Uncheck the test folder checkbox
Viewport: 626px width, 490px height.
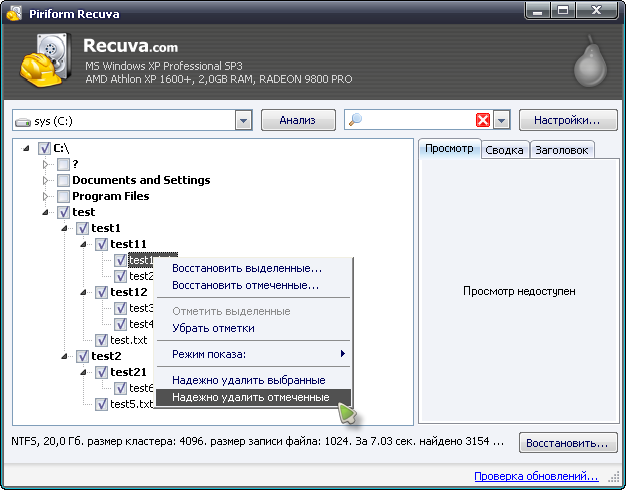[63, 212]
